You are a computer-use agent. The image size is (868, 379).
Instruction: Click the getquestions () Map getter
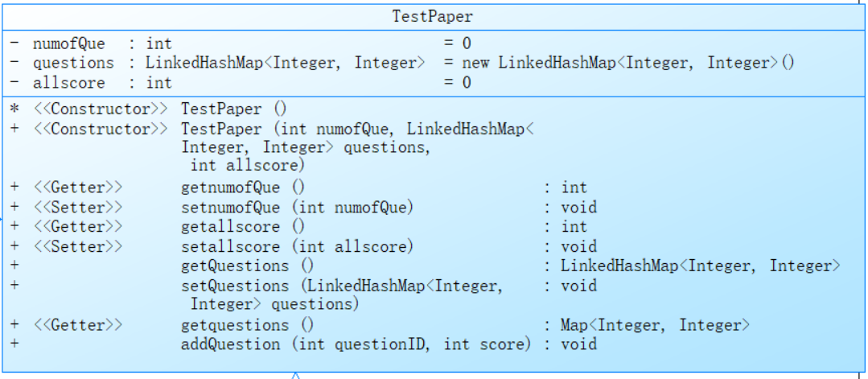pyautogui.click(x=247, y=325)
